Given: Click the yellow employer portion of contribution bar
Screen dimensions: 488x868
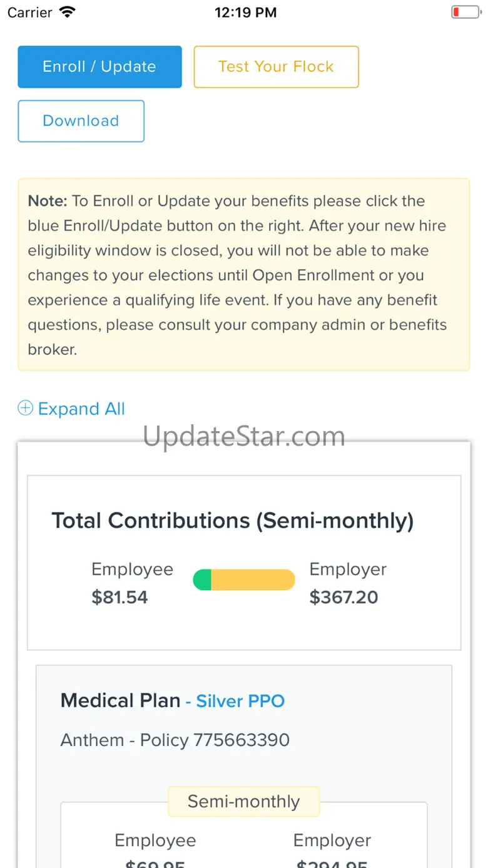Looking at the screenshot, I should point(253,580).
